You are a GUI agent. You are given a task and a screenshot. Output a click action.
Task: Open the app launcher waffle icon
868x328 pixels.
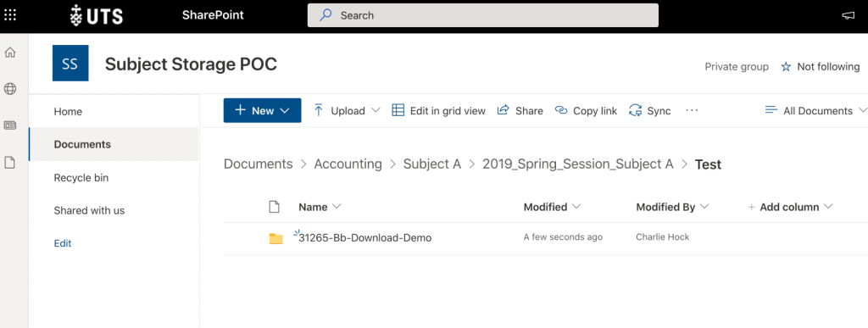(x=10, y=15)
